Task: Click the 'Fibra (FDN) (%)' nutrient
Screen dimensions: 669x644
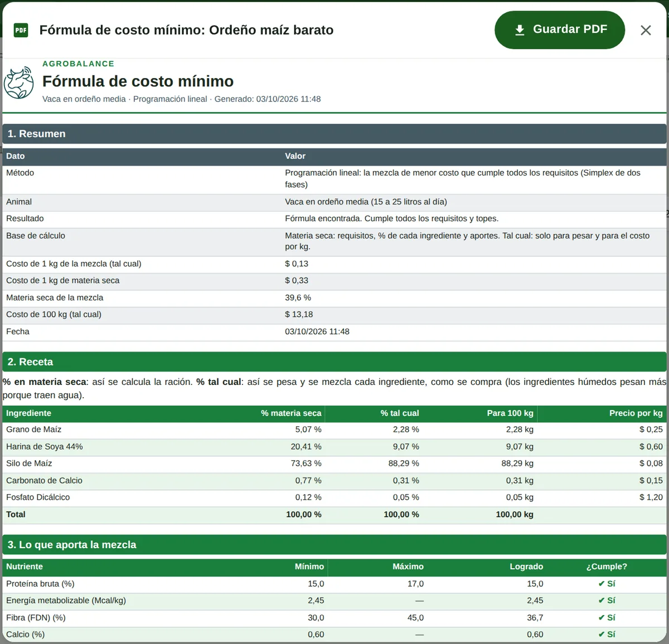Action: point(36,617)
